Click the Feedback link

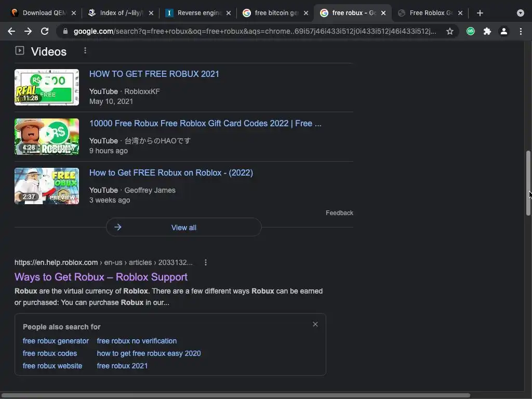339,212
